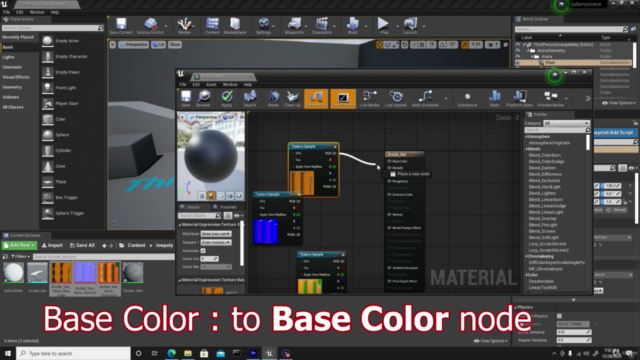Click Preview Nodes in material editor

[550, 99]
